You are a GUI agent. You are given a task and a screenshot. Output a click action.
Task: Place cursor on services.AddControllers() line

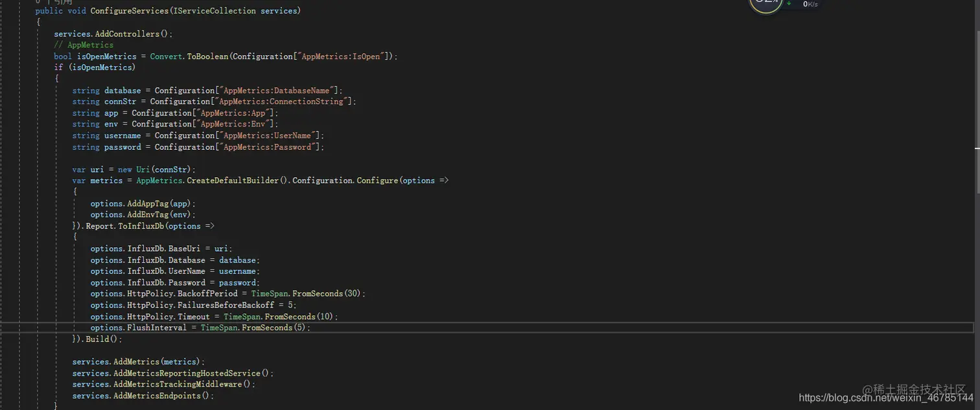pos(113,34)
